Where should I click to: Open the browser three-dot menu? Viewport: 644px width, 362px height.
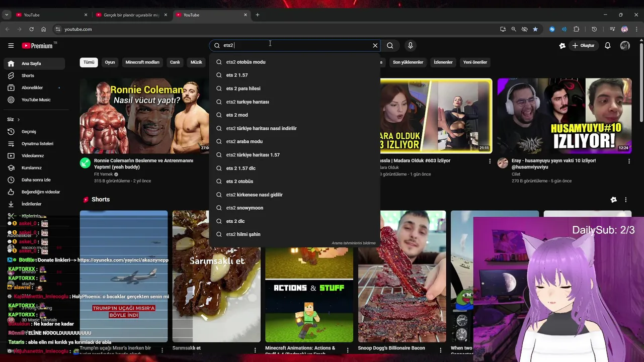tap(637, 29)
